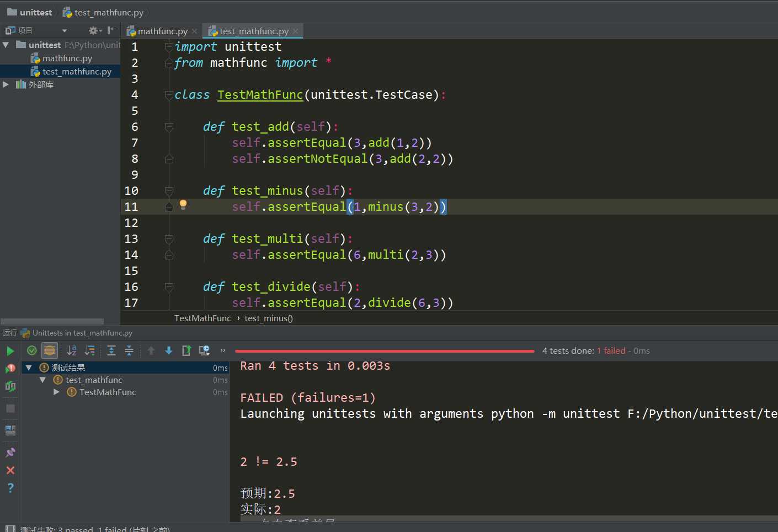778x532 pixels.
Task: Expand the 外部库 external libraries node
Action: [6, 84]
